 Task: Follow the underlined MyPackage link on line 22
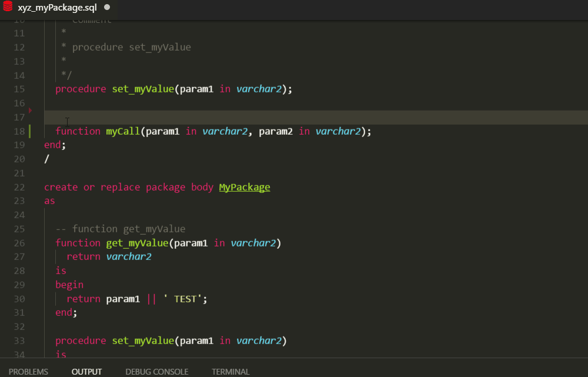245,187
